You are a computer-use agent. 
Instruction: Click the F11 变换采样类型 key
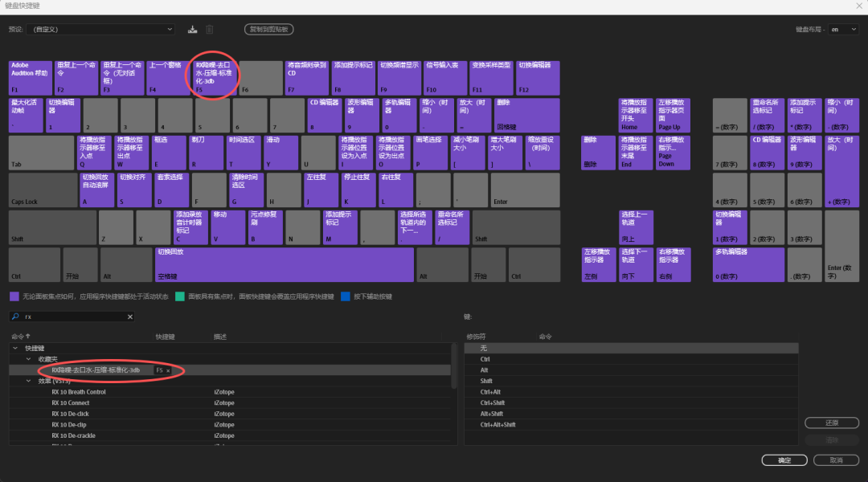point(492,78)
